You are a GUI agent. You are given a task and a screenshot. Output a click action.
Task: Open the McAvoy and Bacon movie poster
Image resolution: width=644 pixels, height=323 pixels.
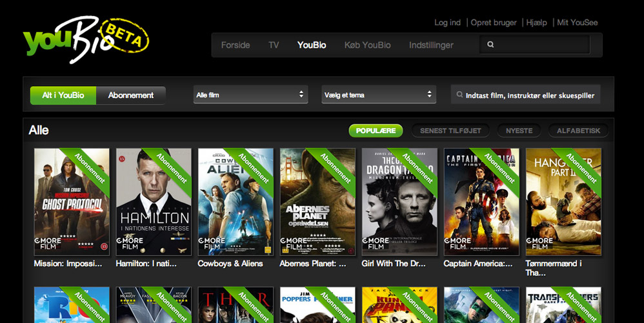click(154, 305)
